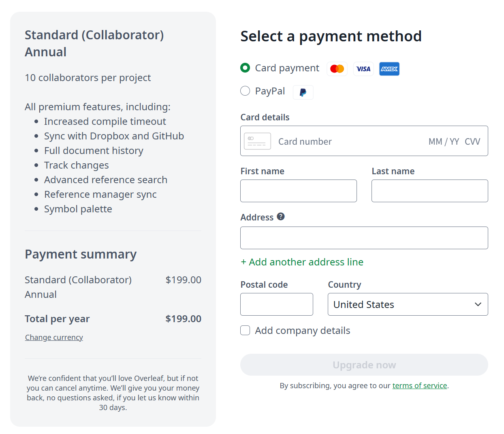Click the American Express icon

[389, 69]
